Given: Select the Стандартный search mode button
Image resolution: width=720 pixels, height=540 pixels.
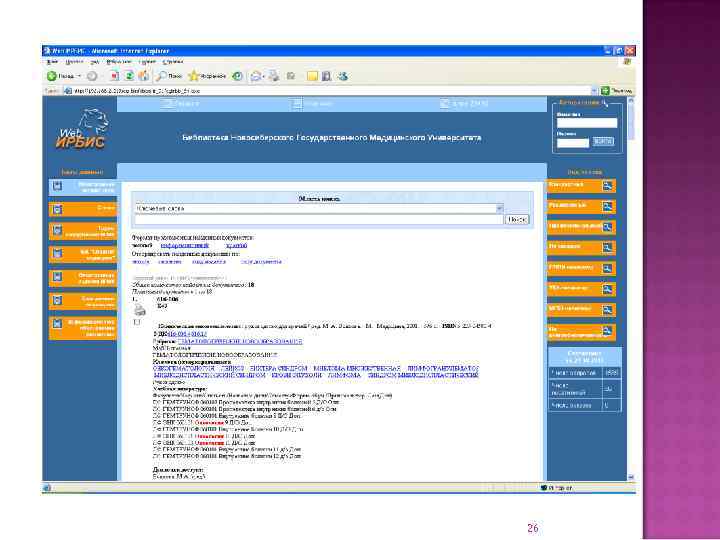Looking at the screenshot, I should click(x=581, y=186).
